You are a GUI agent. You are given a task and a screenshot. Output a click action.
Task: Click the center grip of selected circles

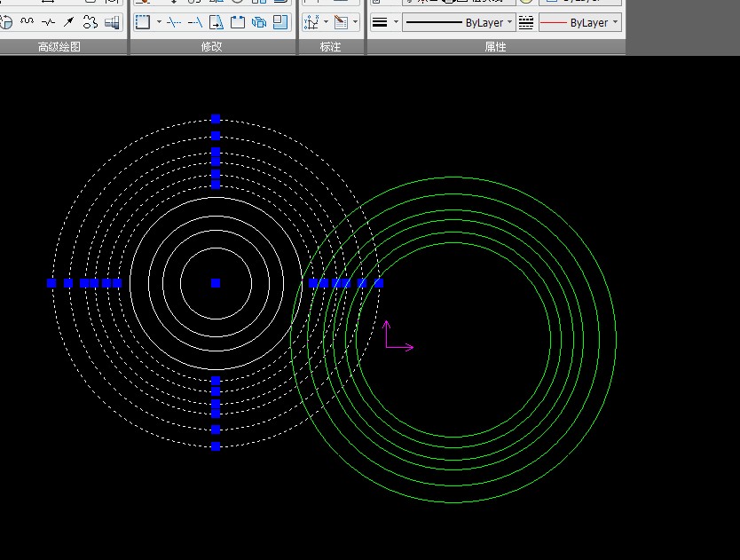[216, 283]
